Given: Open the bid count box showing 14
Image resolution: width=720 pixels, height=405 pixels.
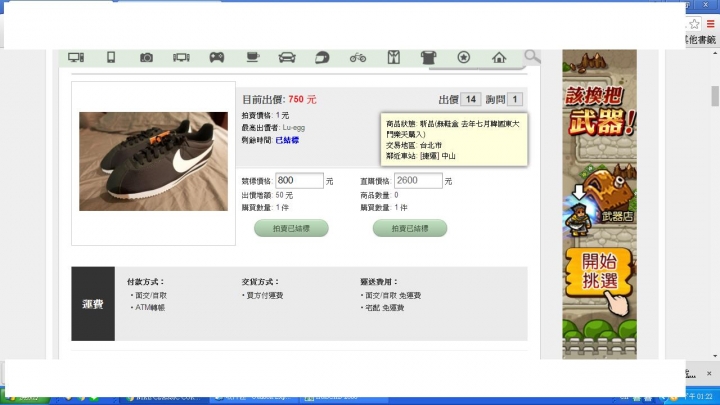Looking at the screenshot, I should (471, 99).
